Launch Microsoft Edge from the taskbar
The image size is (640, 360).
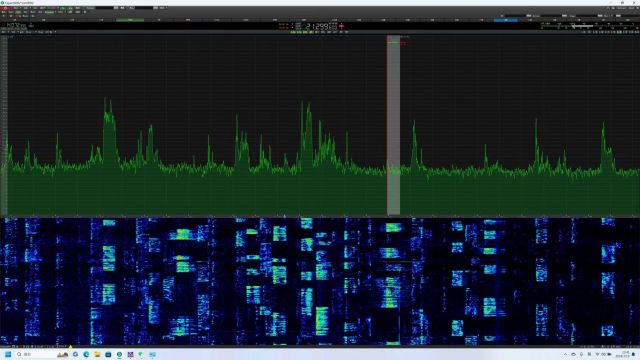point(86,354)
